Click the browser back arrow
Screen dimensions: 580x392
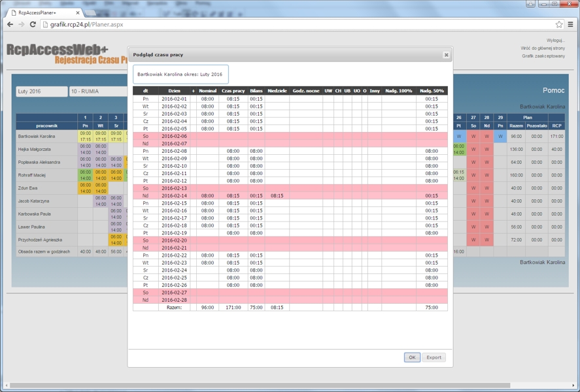click(10, 24)
